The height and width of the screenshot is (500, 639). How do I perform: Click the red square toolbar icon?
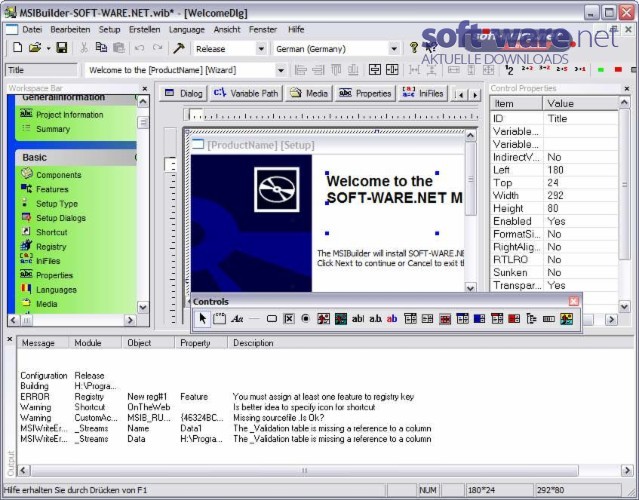pos(618,70)
